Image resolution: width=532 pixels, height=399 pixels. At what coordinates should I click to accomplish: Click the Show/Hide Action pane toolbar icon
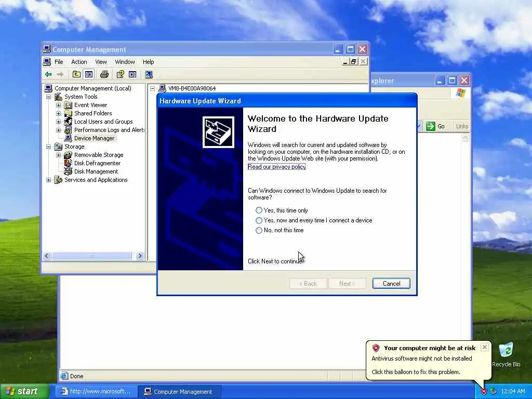click(132, 74)
